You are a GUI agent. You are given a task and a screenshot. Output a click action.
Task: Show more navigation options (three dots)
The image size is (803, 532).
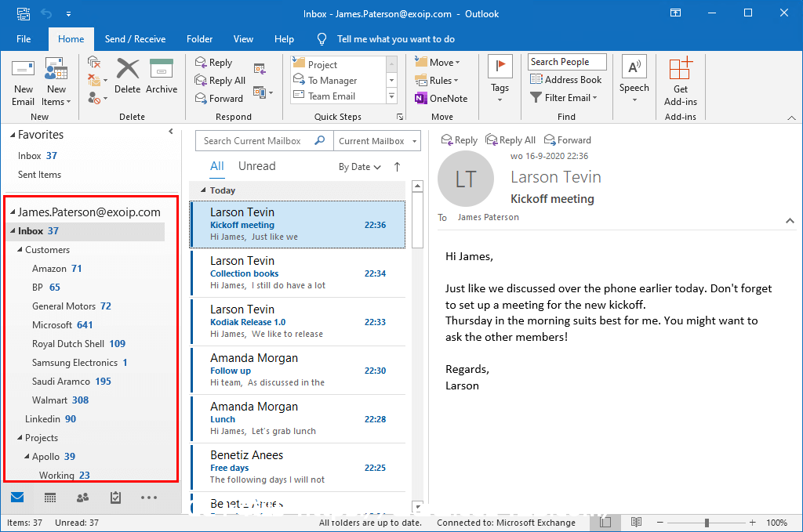pyautogui.click(x=149, y=498)
